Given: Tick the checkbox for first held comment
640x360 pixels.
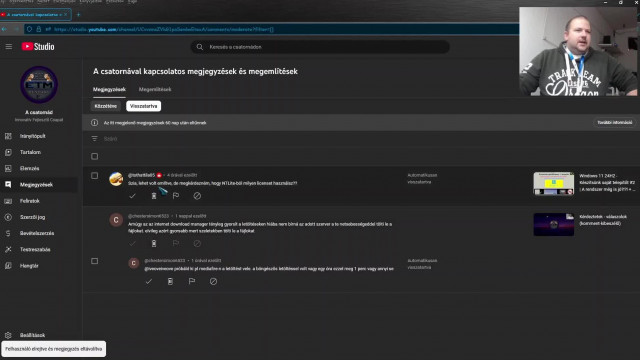Looking at the screenshot, I should click(94, 176).
